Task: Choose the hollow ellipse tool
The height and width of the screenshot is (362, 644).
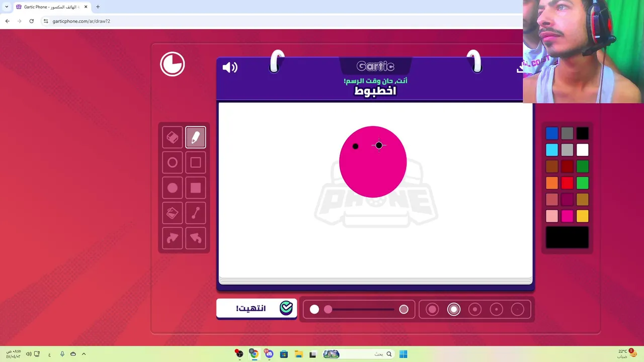Action: [173, 162]
